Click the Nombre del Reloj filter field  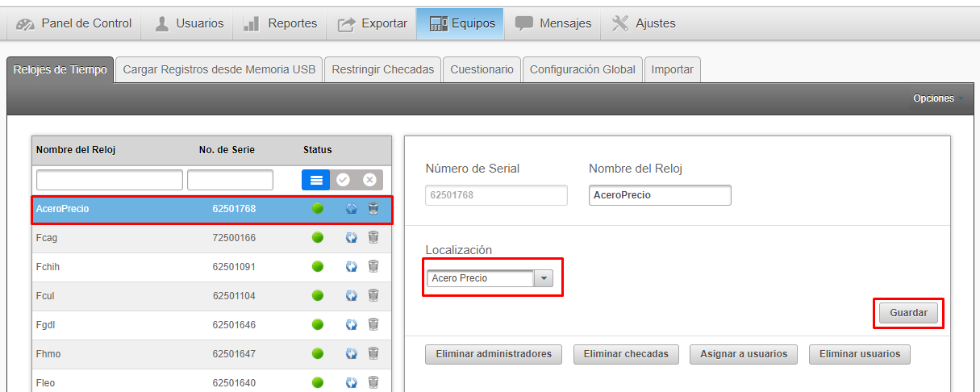pyautogui.click(x=110, y=180)
